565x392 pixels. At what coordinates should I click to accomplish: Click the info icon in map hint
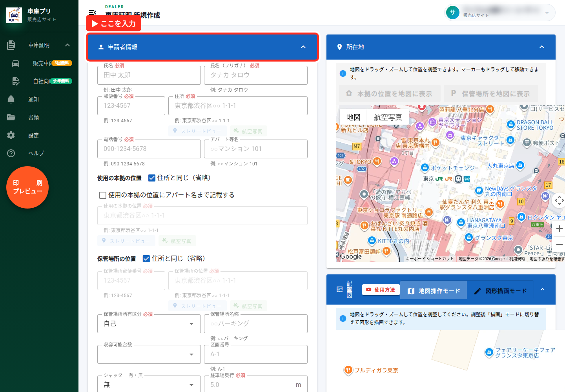pyautogui.click(x=343, y=73)
